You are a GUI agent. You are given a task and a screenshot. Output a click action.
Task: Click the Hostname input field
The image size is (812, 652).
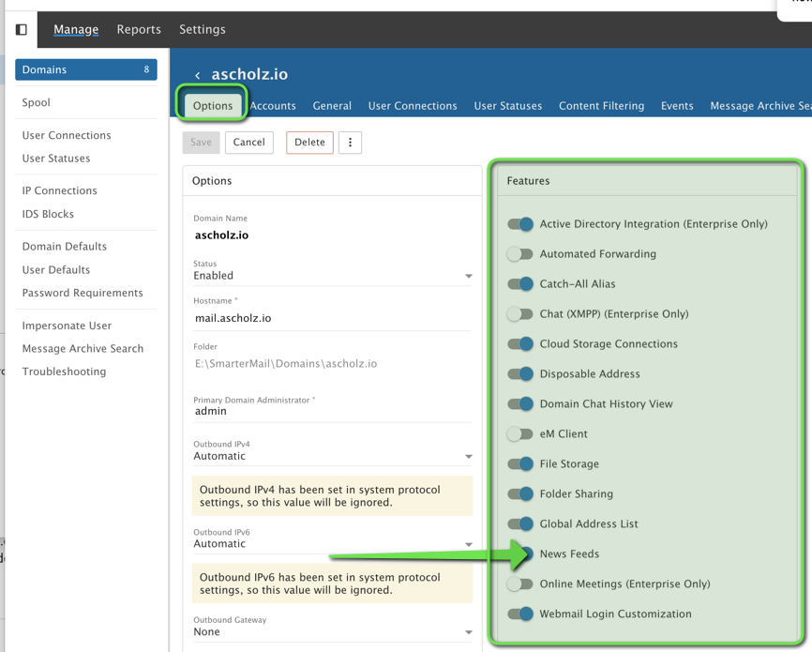[x=332, y=318]
